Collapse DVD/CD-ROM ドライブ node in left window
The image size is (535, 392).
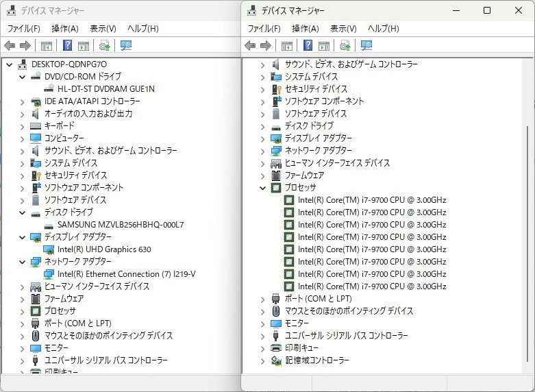pyautogui.click(x=22, y=77)
